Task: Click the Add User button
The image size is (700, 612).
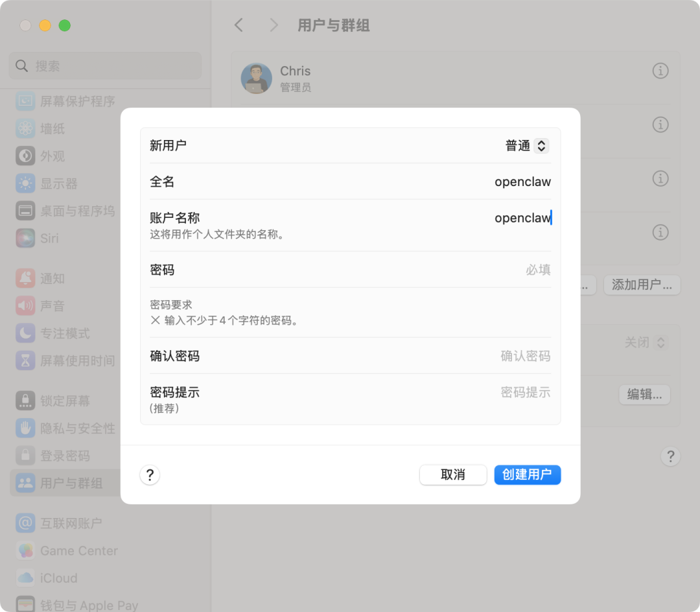Action: point(642,285)
